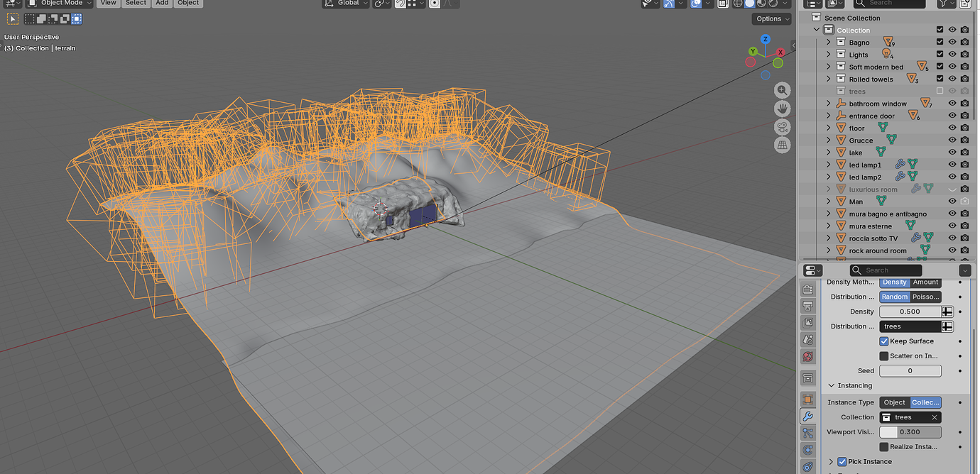Click the proportional editing icon in the header

435,4
